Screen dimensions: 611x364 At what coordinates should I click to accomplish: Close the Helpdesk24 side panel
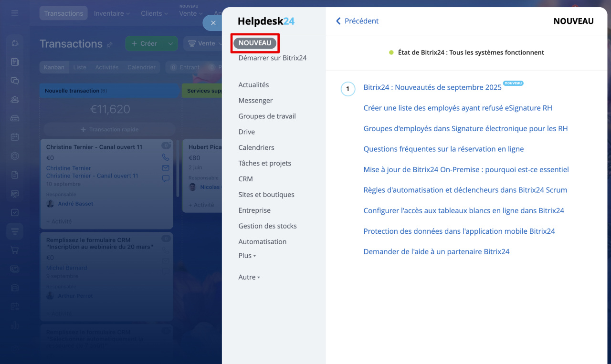213,23
